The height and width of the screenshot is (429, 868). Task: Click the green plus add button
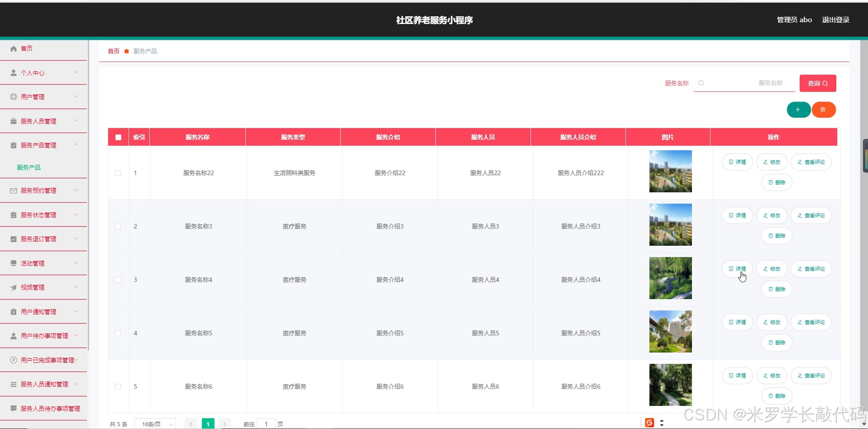[798, 110]
